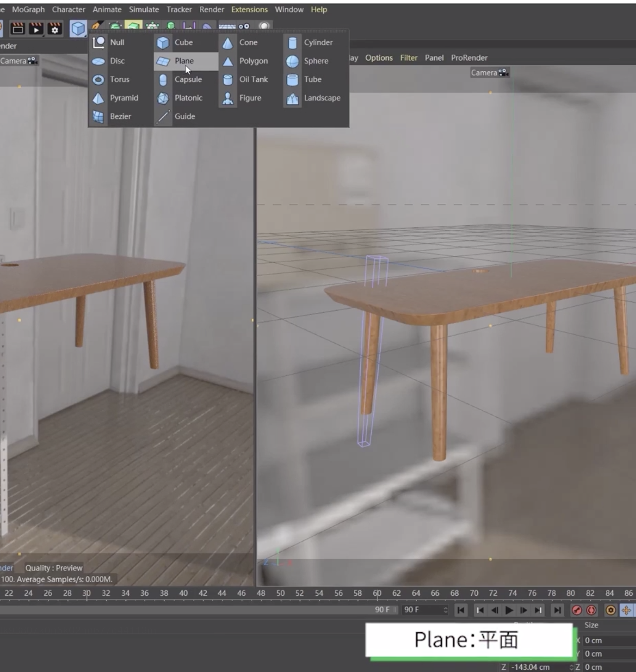
Task: Pick the Polygon primitive
Action: pos(251,61)
